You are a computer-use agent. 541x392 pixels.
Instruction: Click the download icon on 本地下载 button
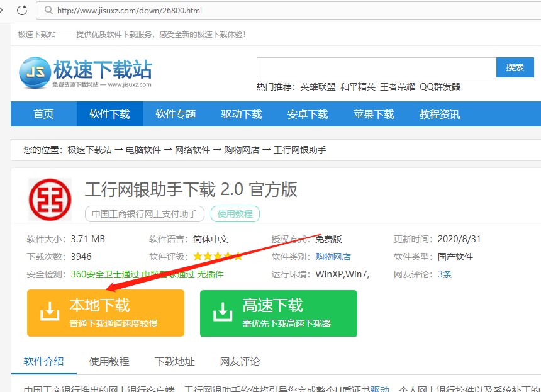point(50,311)
